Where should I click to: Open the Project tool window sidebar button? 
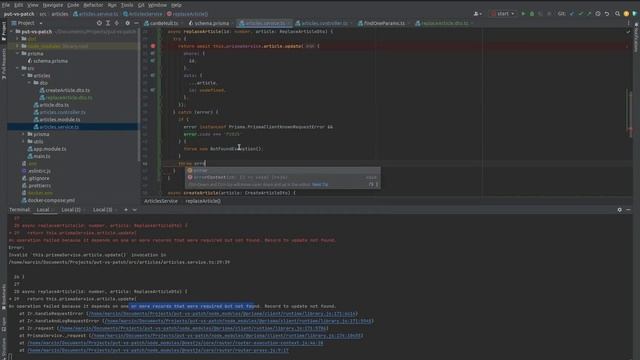click(x=4, y=31)
